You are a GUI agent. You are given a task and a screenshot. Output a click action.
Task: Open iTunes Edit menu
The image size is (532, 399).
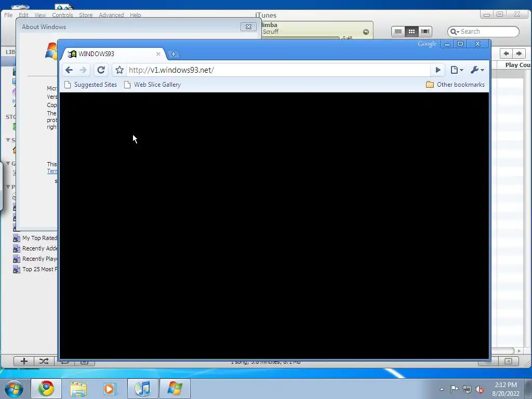23,15
